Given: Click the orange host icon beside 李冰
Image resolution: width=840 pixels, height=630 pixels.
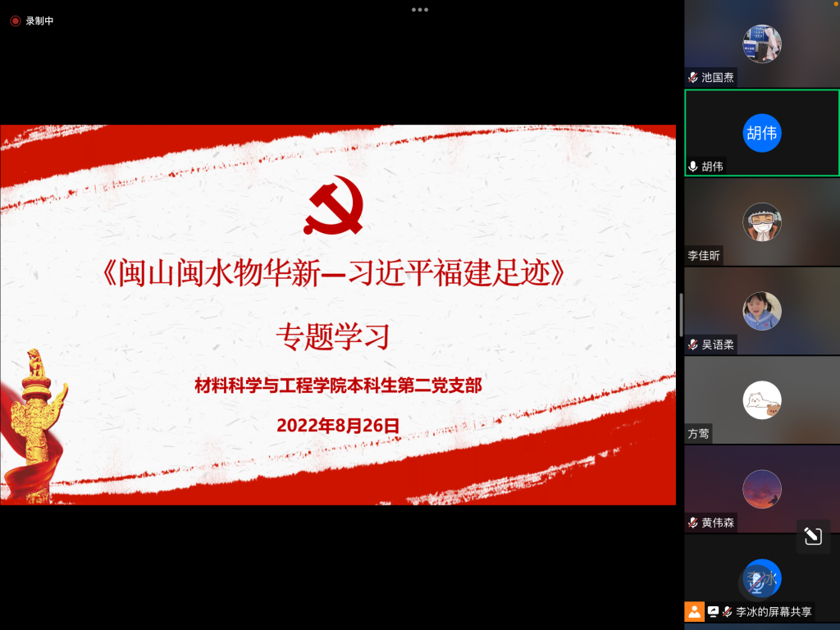Looking at the screenshot, I should (695, 611).
